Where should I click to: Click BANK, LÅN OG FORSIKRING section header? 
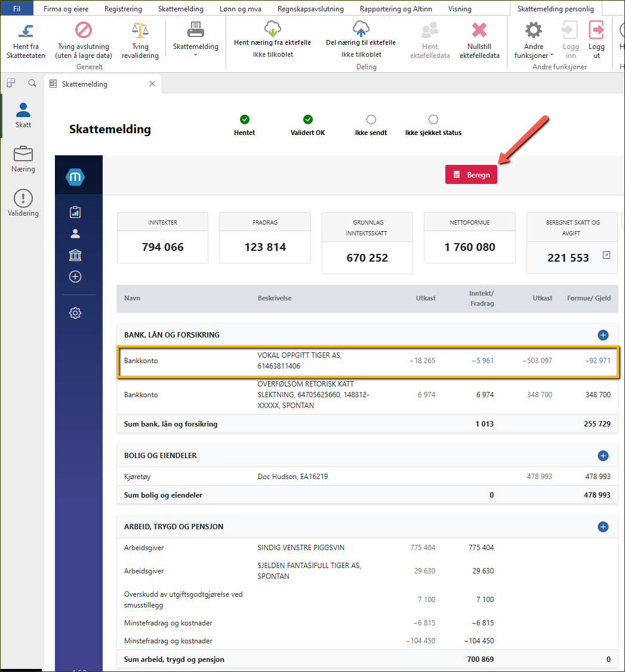[x=172, y=335]
